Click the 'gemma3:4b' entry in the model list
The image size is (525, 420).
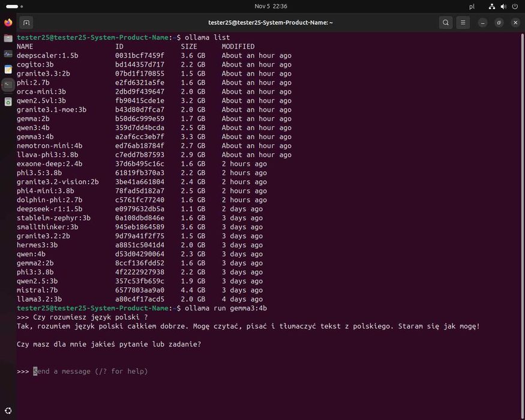point(35,137)
